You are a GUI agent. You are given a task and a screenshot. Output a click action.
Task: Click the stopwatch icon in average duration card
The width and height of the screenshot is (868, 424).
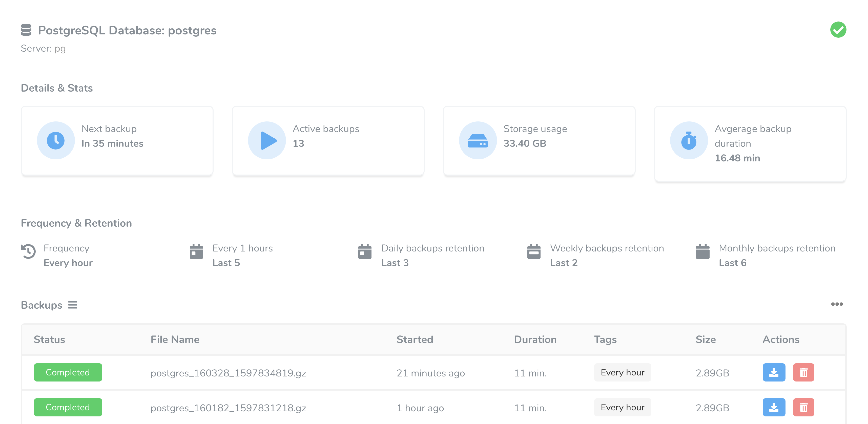[x=689, y=140]
